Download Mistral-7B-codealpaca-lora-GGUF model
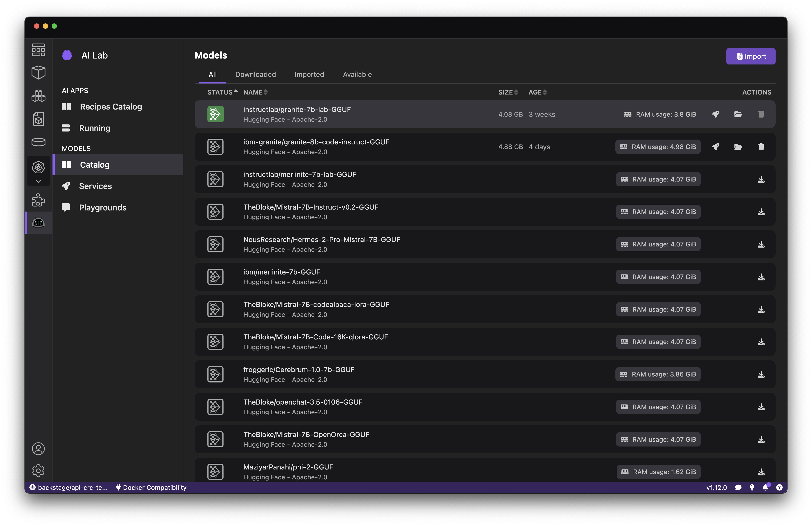The image size is (812, 526). (x=761, y=310)
